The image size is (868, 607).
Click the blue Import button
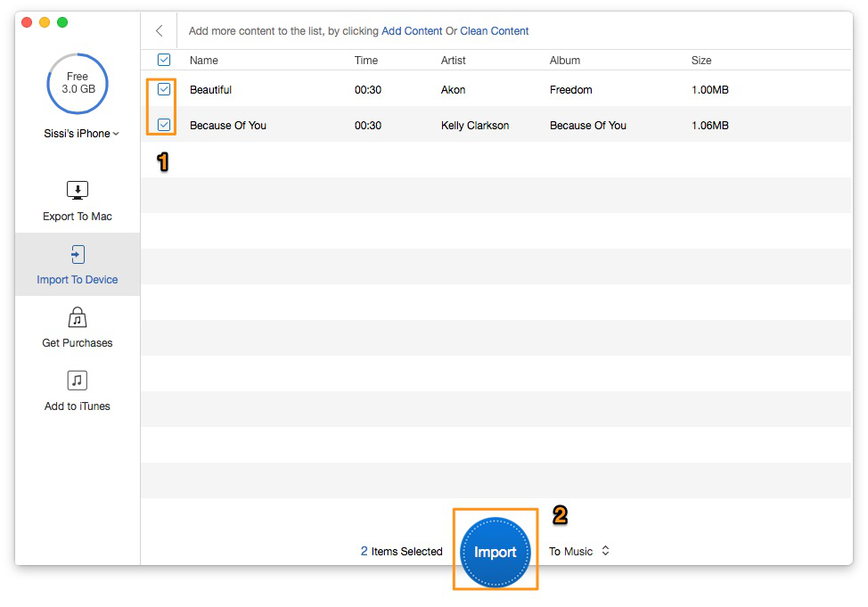(x=495, y=552)
